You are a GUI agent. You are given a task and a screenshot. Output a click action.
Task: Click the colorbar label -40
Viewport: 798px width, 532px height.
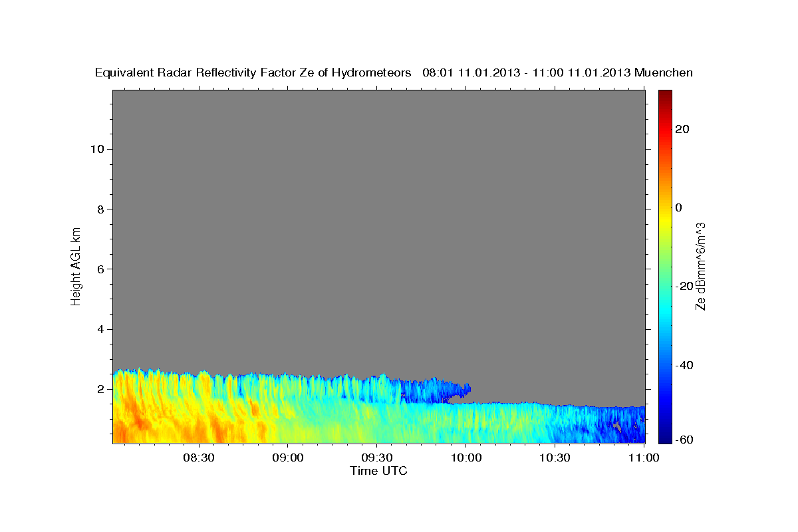[684, 365]
